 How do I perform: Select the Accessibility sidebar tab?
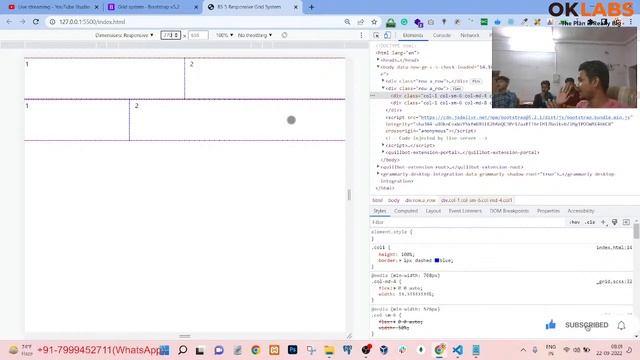pyautogui.click(x=580, y=211)
